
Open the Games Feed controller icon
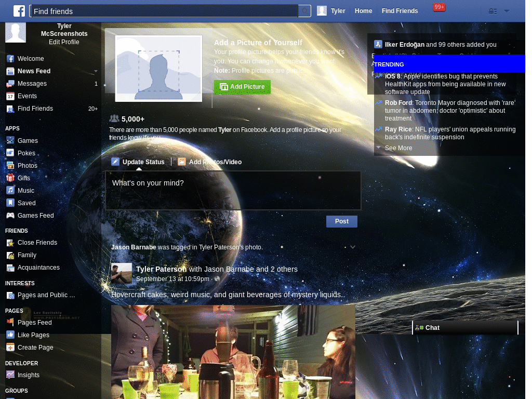tap(10, 216)
